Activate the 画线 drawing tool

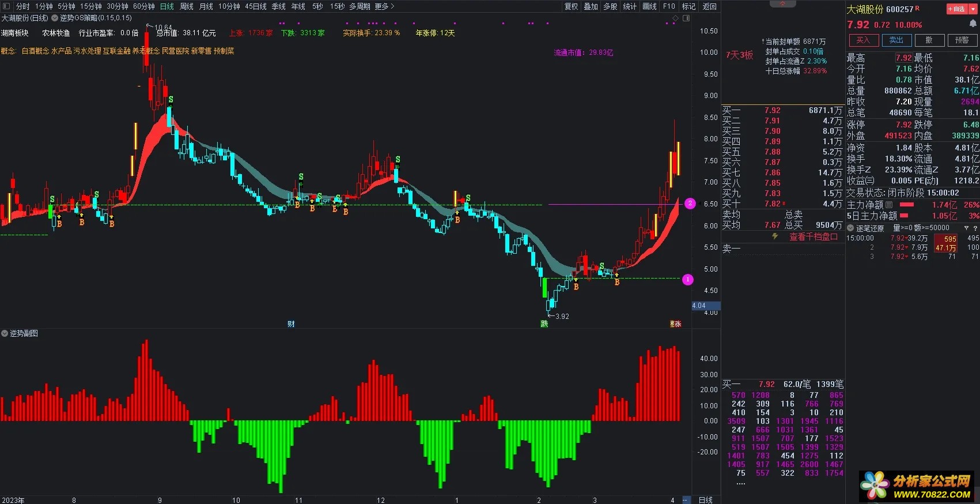coord(649,6)
